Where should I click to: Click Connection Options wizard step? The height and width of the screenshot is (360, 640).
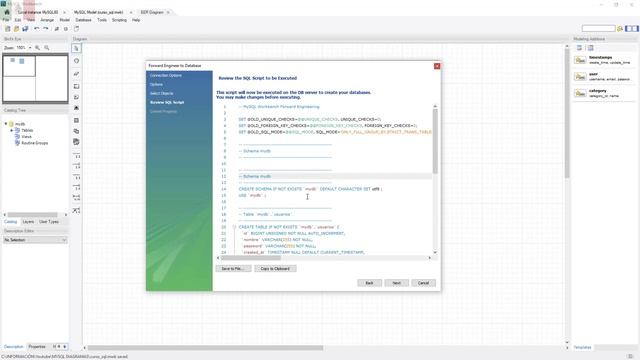click(x=166, y=76)
